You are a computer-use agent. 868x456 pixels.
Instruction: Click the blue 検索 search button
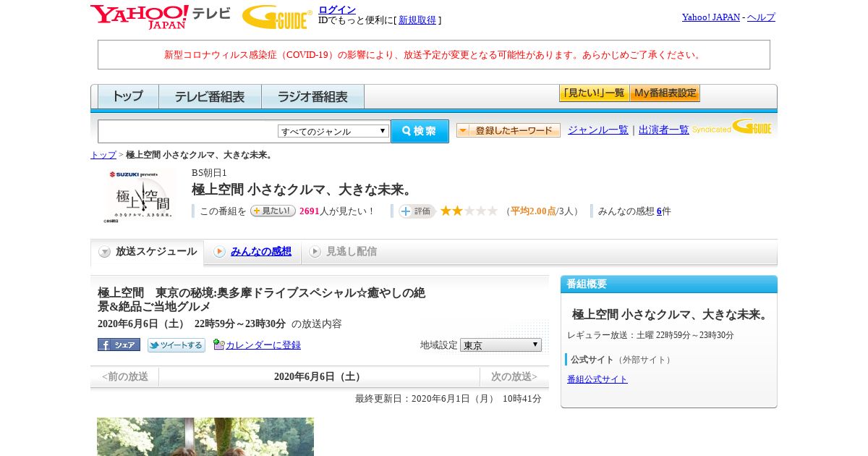(420, 131)
